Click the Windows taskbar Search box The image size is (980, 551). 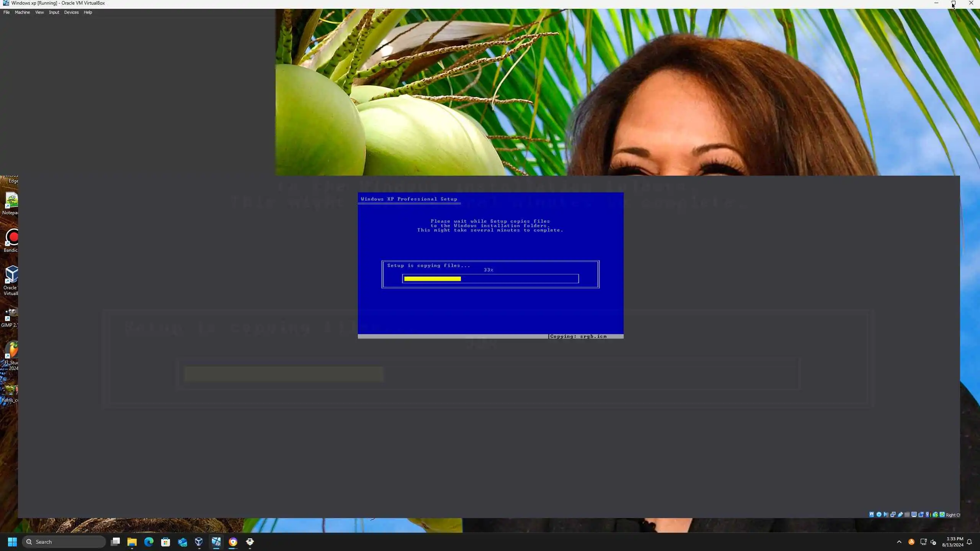tap(64, 542)
